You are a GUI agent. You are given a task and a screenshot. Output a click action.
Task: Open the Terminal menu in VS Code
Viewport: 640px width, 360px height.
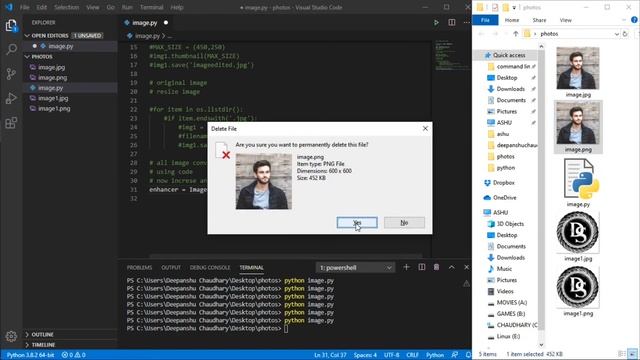point(151,7)
